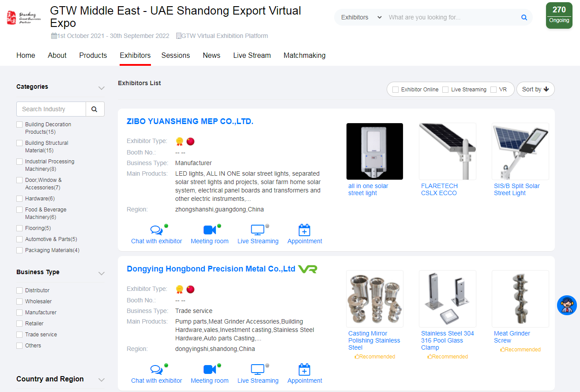Go to the Home tab
This screenshot has height=392, width=580.
[26, 56]
